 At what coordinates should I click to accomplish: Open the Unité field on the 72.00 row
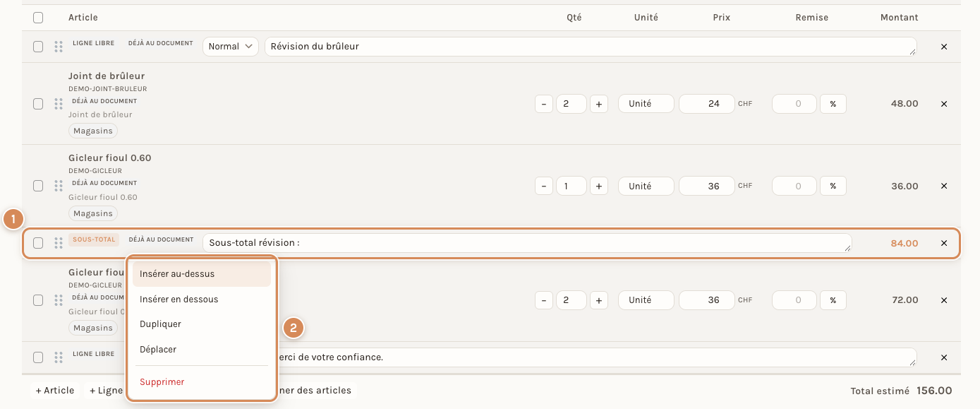pyautogui.click(x=646, y=300)
